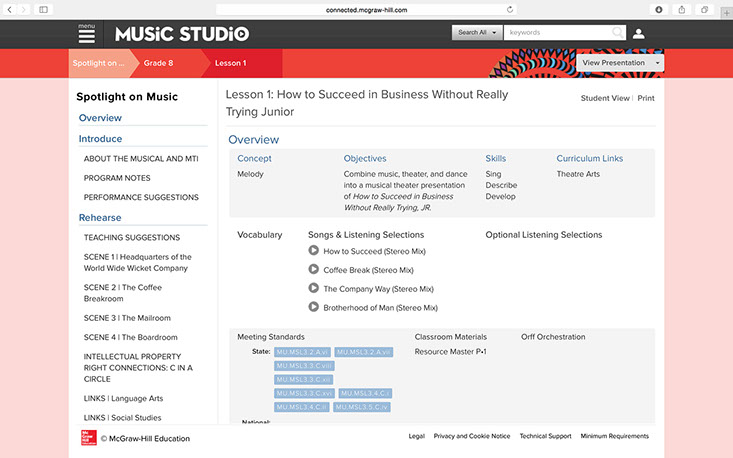Play Brotherhood of Man (Stereo Mix)
This screenshot has height=458, width=733.
point(314,307)
